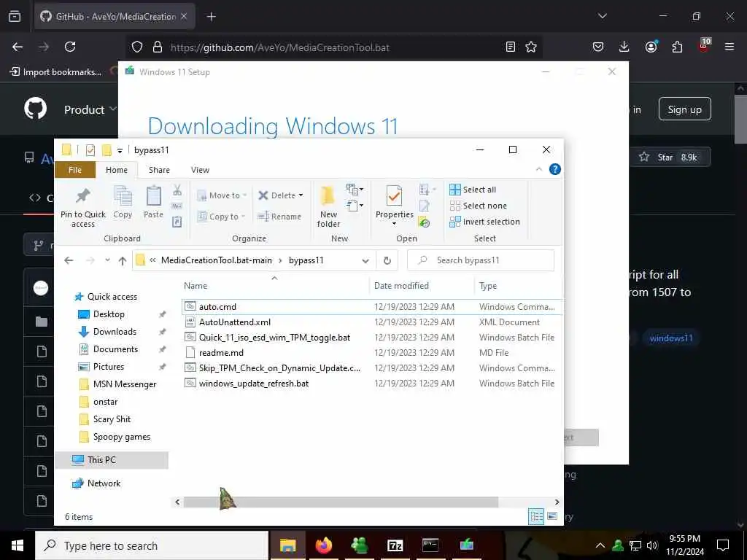This screenshot has height=560, width=747.
Task: Navigate back in File Explorer
Action: tap(69, 260)
